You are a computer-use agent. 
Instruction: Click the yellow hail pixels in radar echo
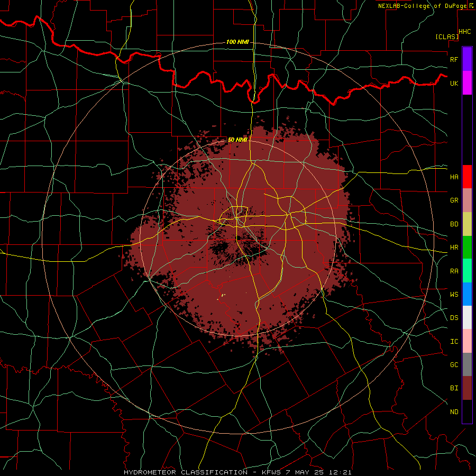(x=223, y=295)
